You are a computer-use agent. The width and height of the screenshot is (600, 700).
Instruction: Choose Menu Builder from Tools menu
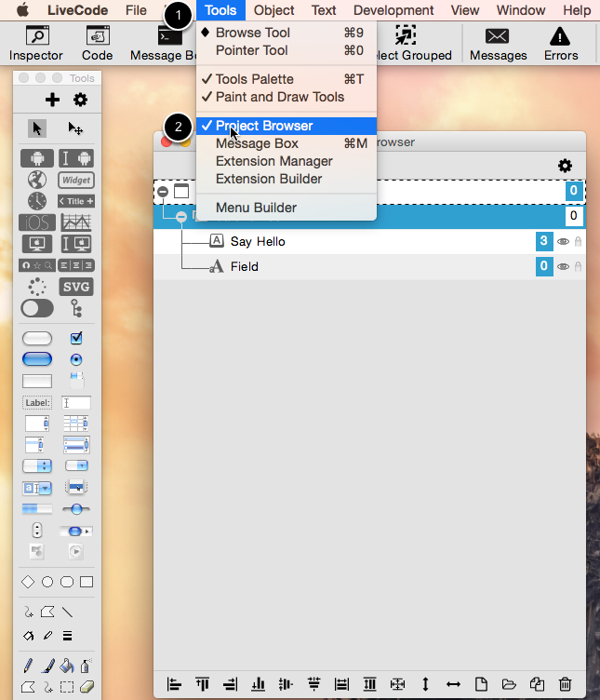pyautogui.click(x=287, y=208)
